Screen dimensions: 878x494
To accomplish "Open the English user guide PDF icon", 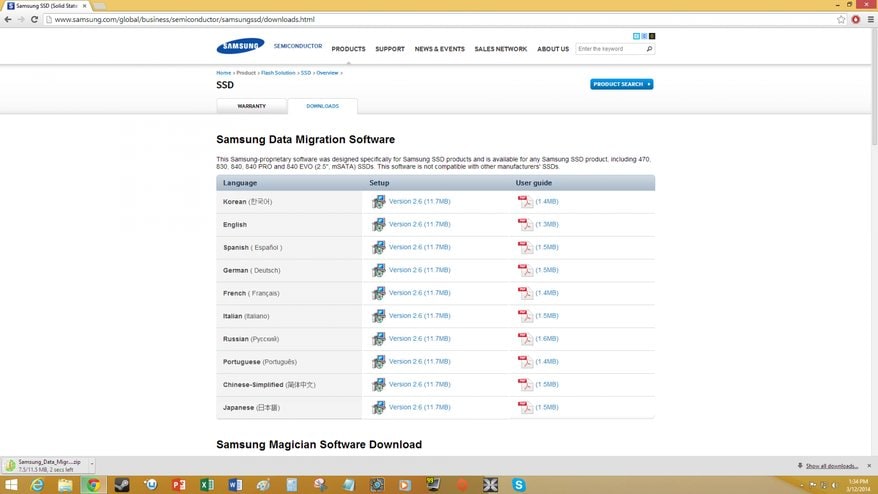I will 525,225.
